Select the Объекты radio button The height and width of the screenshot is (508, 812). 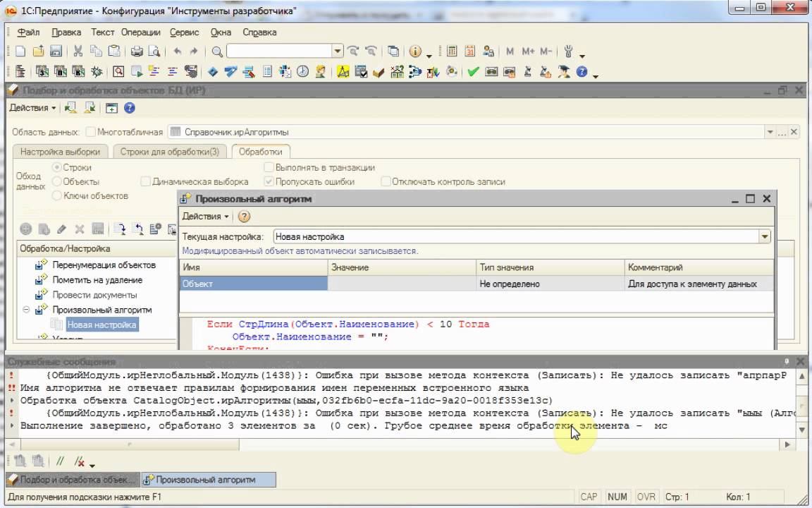pyautogui.click(x=57, y=181)
